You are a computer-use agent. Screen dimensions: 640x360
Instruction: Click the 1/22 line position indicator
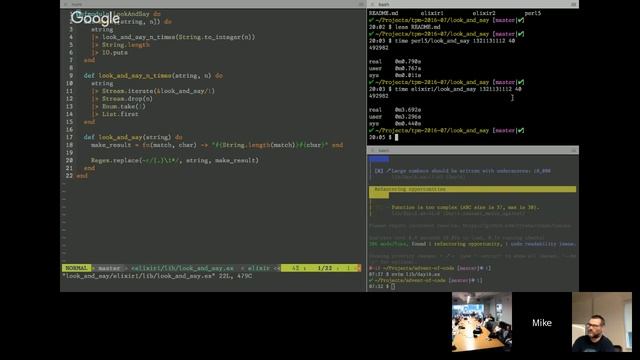pos(325,268)
